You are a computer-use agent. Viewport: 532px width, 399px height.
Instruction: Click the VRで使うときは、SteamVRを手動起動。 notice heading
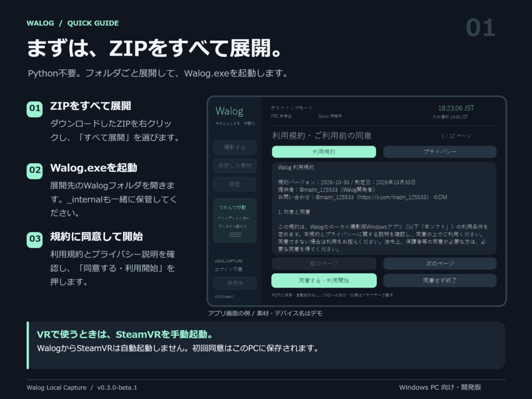pos(125,334)
